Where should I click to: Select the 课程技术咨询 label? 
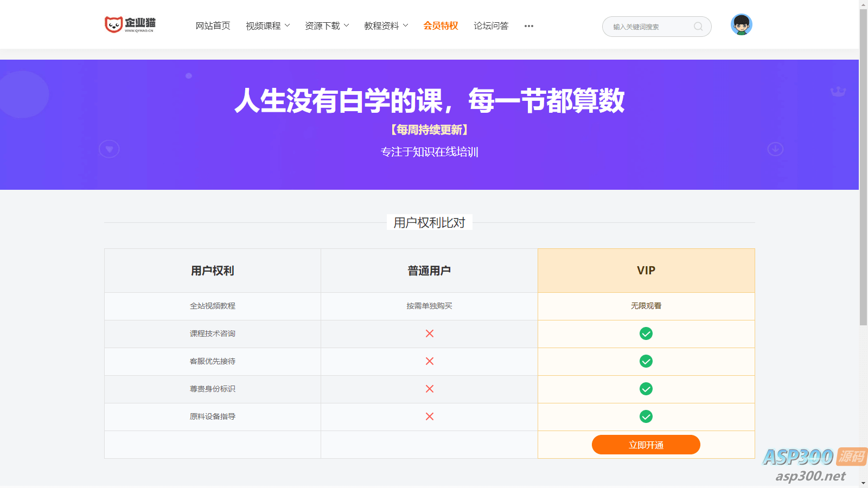pos(213,333)
